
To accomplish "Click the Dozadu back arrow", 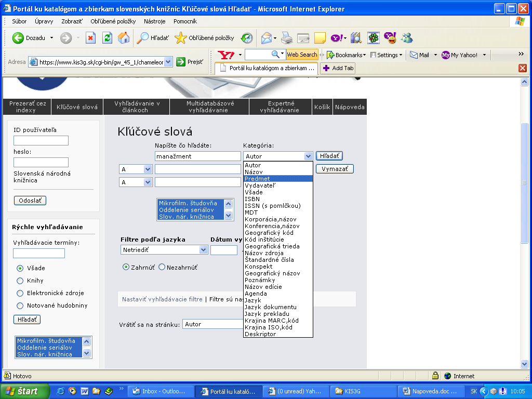I will 19,37.
